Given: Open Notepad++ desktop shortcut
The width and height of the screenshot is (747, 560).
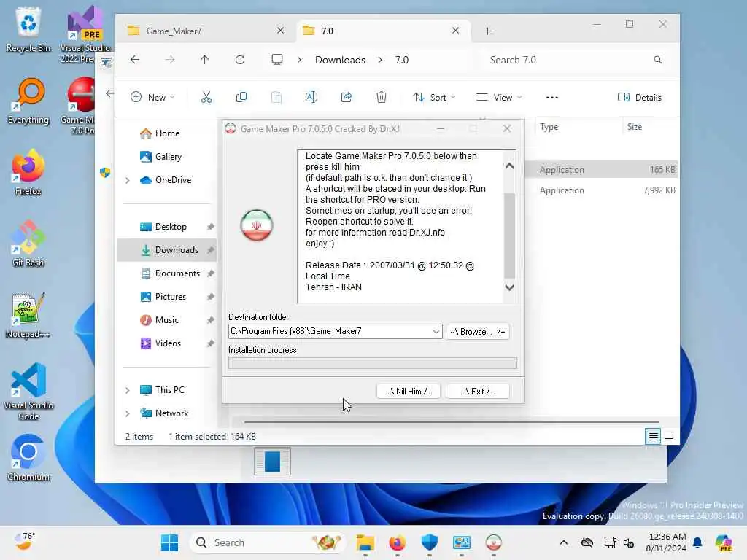Looking at the screenshot, I should (28, 315).
